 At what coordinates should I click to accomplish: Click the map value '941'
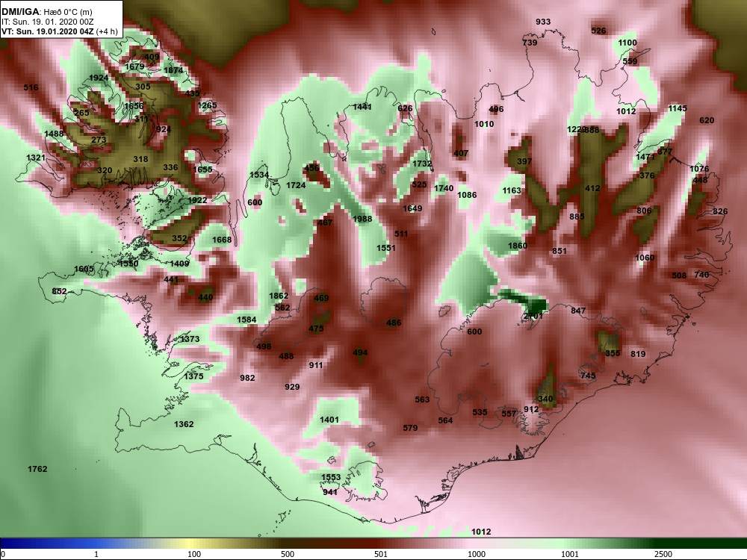coord(330,492)
